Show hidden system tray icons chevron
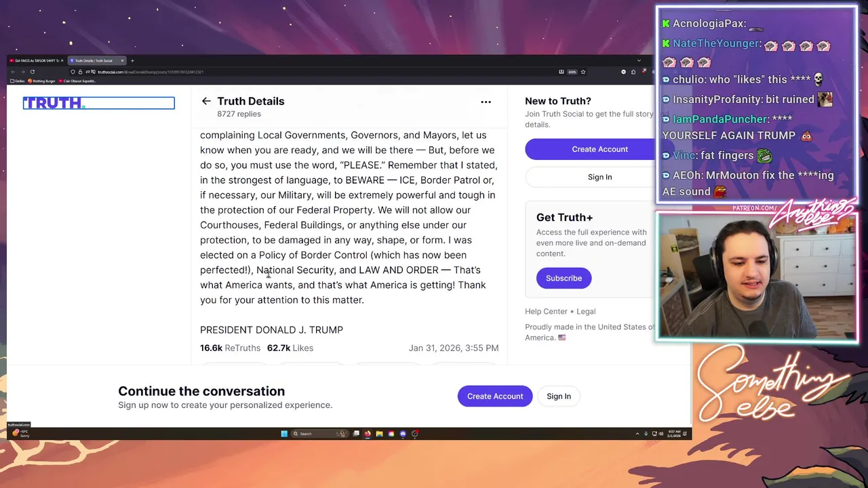 [x=637, y=434]
